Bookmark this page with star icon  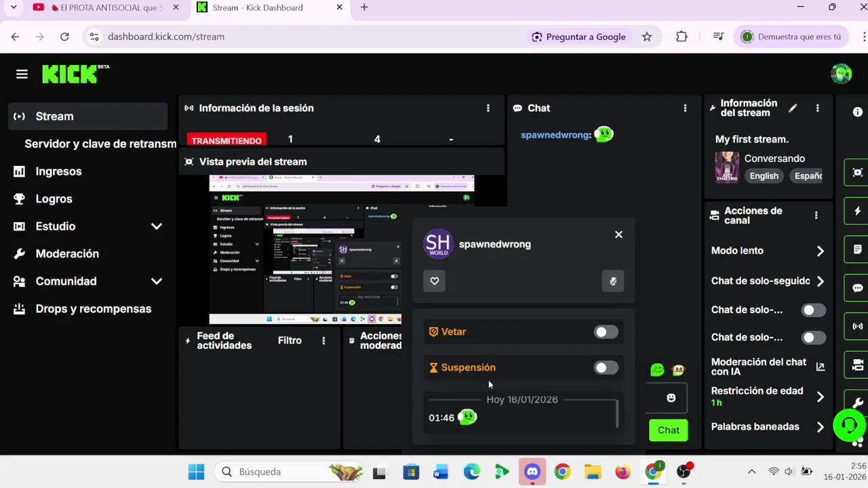click(647, 37)
